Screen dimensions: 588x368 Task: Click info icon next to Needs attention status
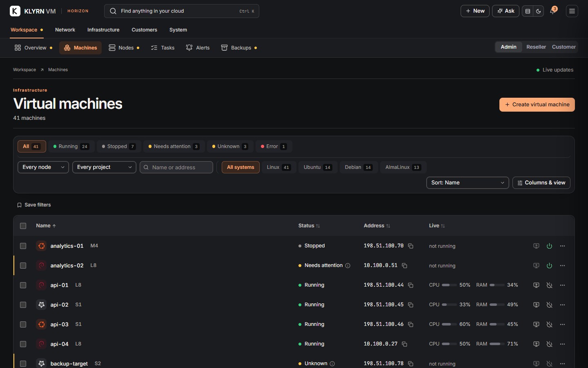tap(348, 266)
